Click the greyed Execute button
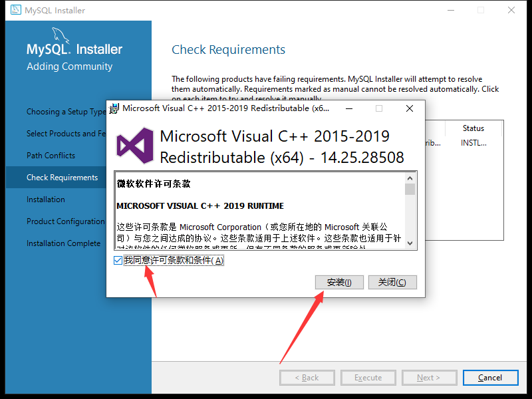The width and height of the screenshot is (532, 399). click(x=368, y=378)
